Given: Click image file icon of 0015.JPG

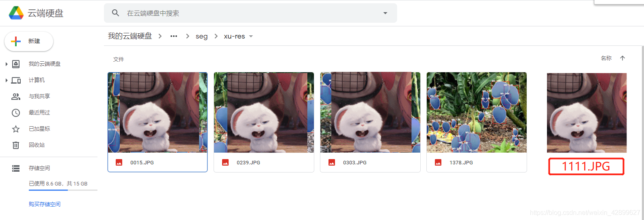Looking at the screenshot, I should point(119,162).
